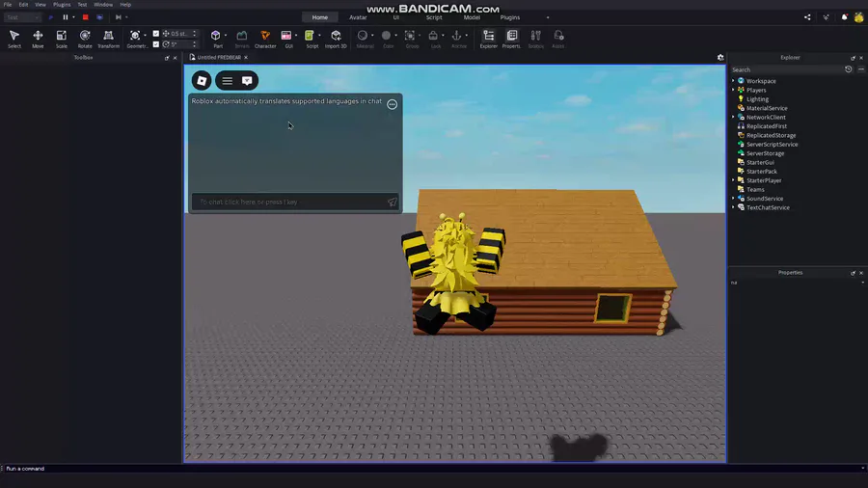868x488 pixels.
Task: Open the Geometry collisions tool
Action: click(x=134, y=39)
